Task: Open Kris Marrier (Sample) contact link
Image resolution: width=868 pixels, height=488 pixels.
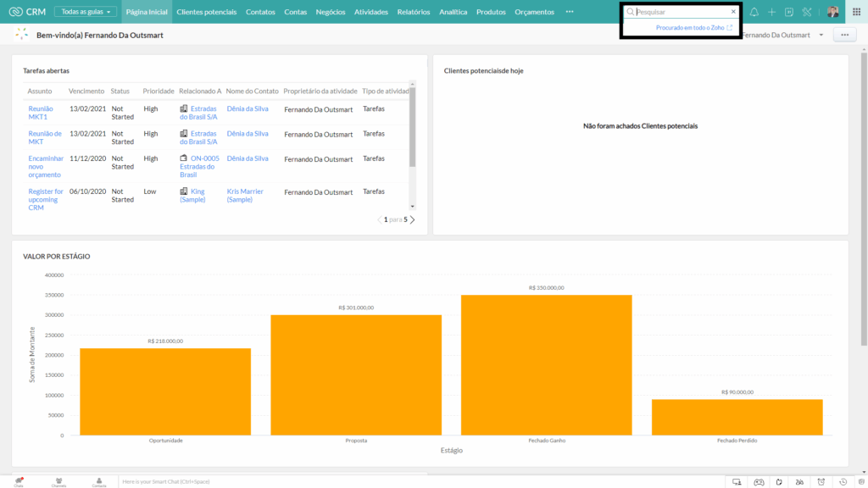Action: click(245, 196)
